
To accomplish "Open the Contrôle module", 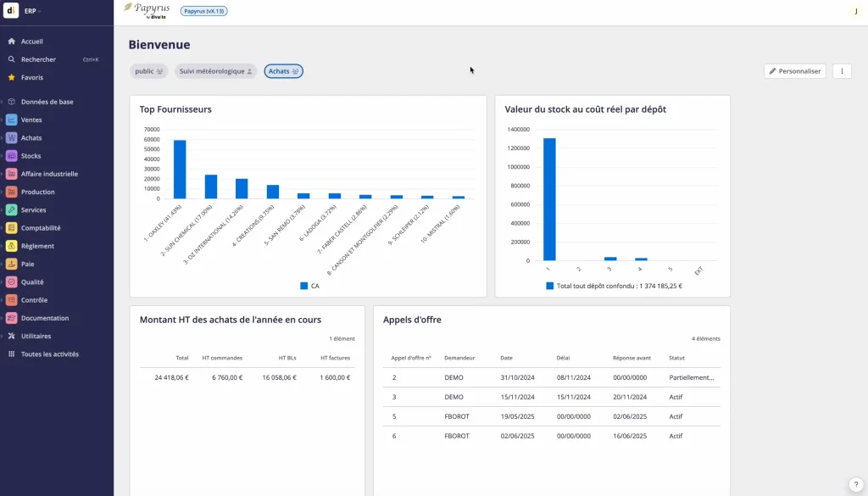I will (34, 299).
